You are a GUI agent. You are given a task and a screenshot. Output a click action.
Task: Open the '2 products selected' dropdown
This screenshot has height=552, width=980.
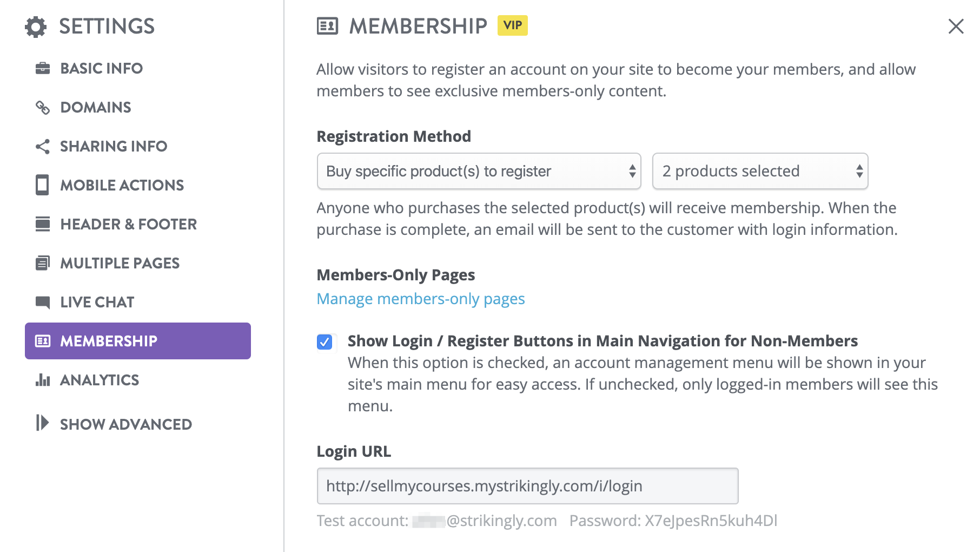(x=760, y=172)
